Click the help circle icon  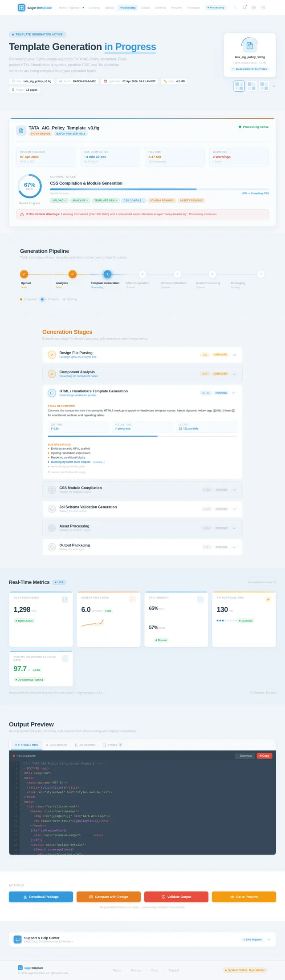(263, 8)
